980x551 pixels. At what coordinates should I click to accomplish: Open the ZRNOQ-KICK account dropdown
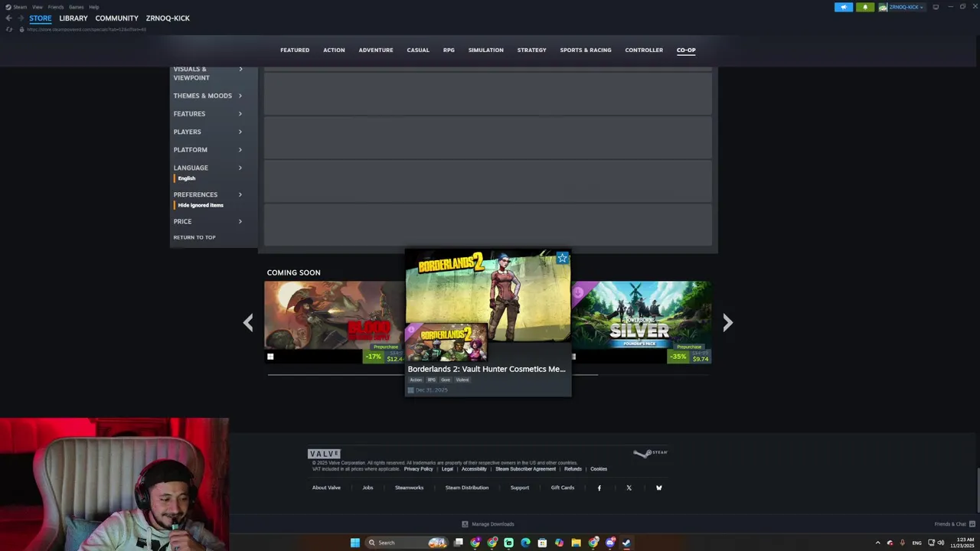point(902,7)
